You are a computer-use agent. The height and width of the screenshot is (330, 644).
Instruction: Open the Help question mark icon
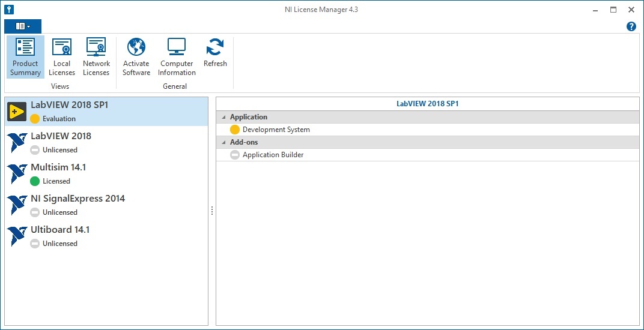(631, 26)
